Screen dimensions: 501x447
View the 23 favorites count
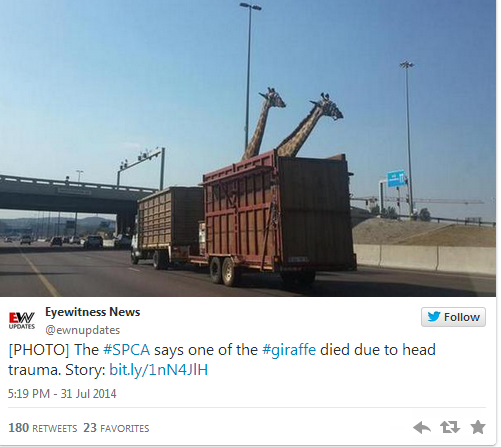click(x=90, y=428)
